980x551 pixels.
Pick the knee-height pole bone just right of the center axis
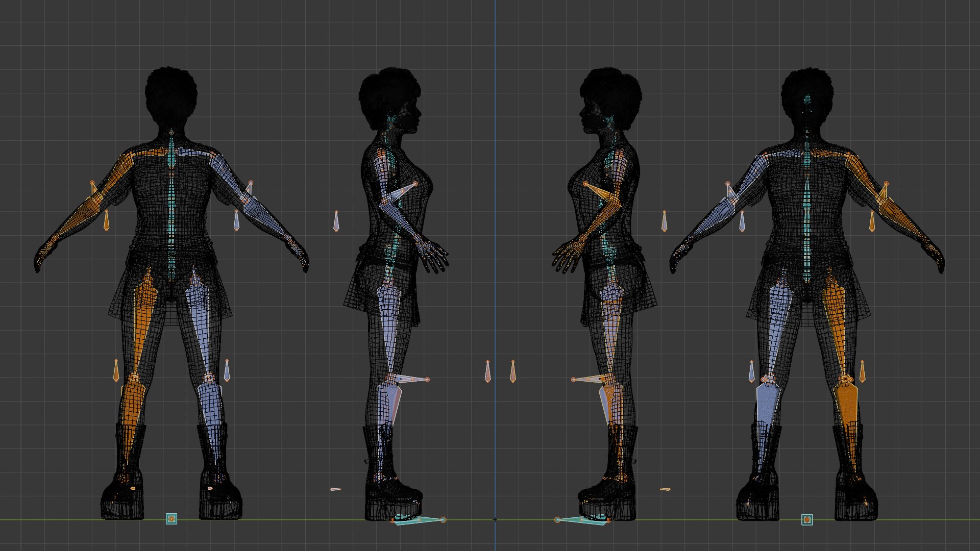pos(513,371)
